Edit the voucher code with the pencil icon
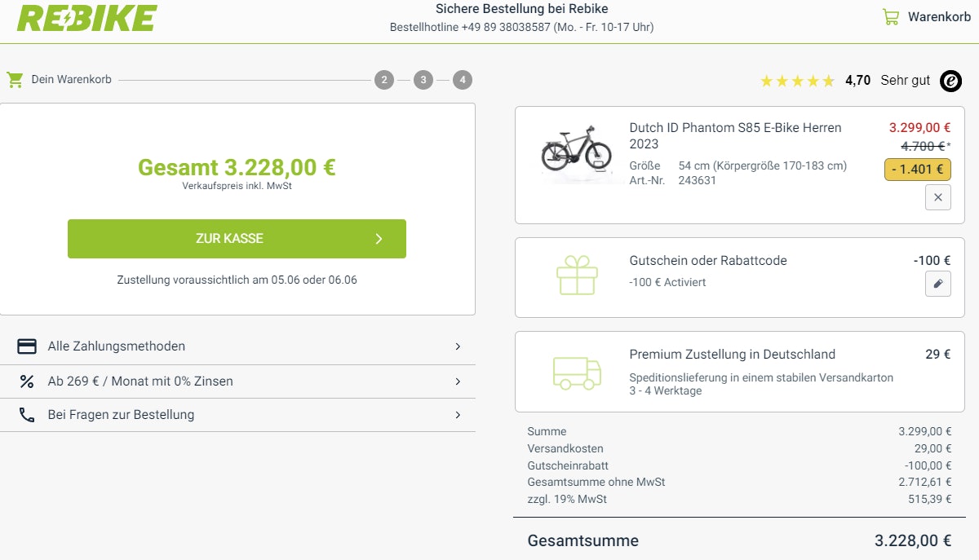Image resolution: width=979 pixels, height=560 pixels. [x=937, y=284]
